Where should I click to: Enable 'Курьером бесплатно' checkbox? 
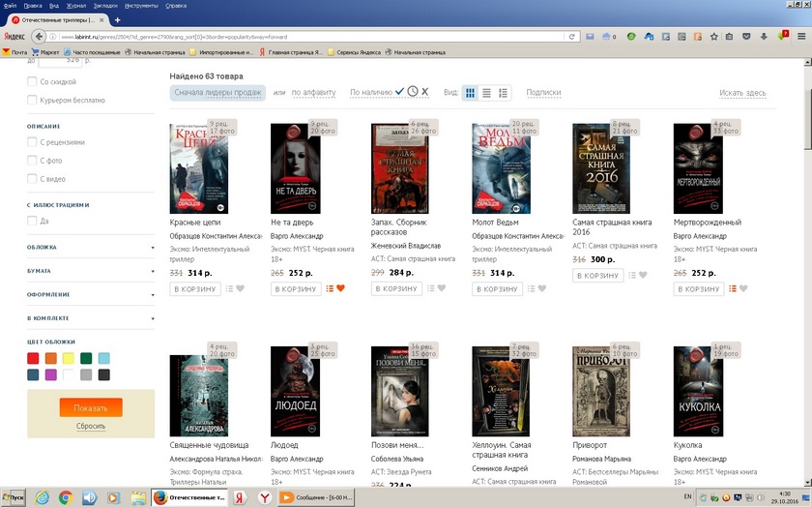pos(33,100)
